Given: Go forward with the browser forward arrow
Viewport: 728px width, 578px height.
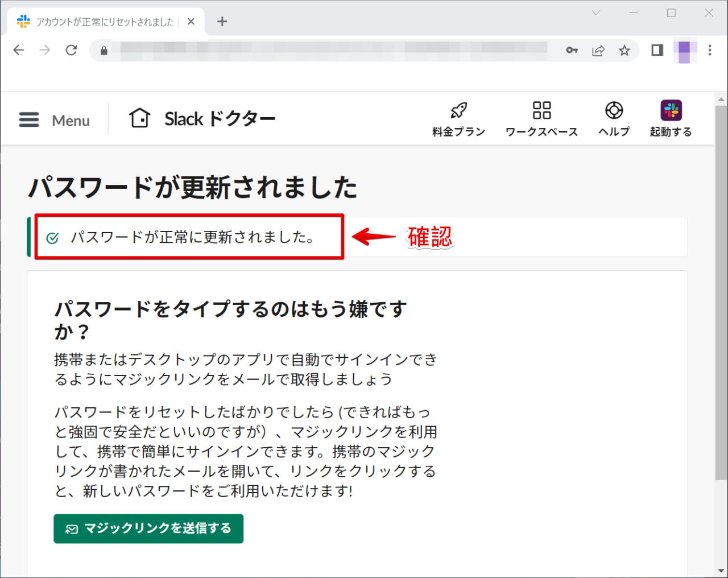Looking at the screenshot, I should pyautogui.click(x=45, y=50).
